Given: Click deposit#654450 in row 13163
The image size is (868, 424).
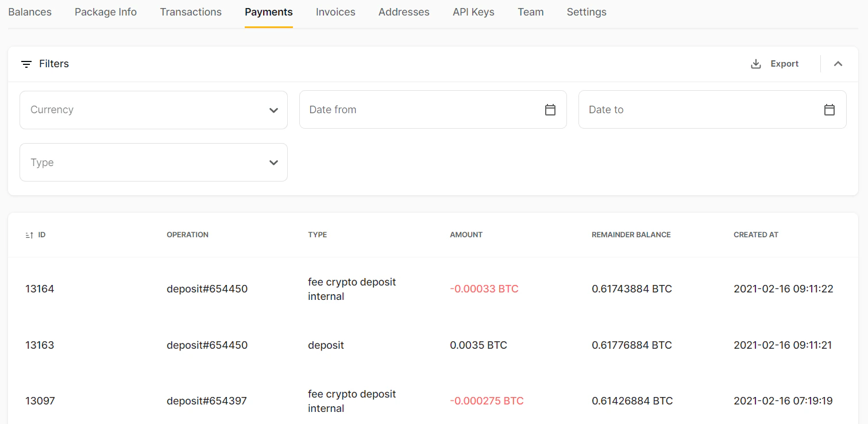Looking at the screenshot, I should pos(207,345).
